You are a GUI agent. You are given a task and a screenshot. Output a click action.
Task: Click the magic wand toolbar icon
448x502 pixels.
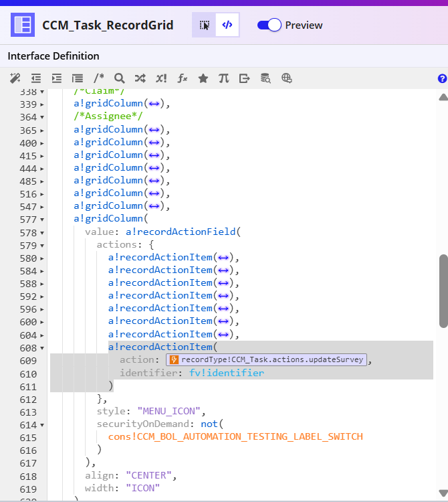pos(15,78)
